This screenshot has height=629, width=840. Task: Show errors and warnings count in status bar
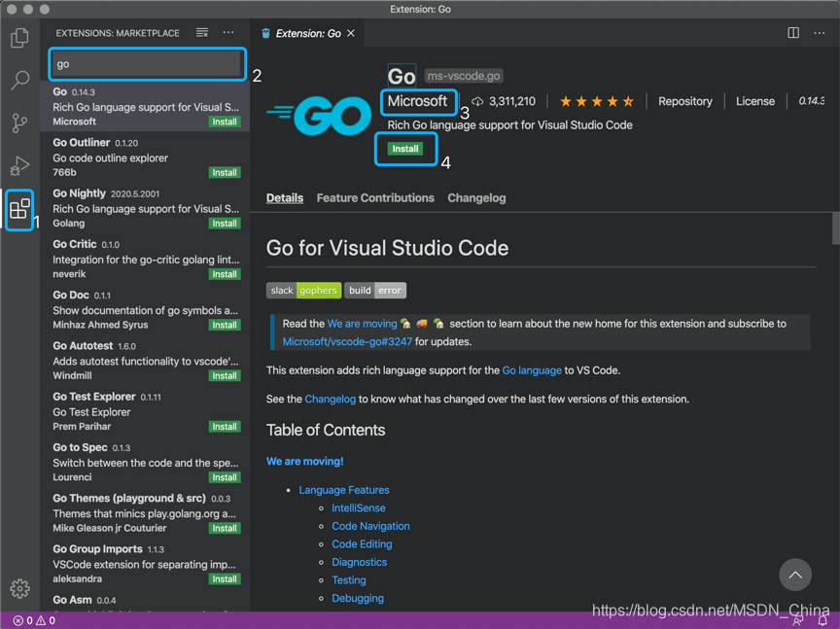34,620
